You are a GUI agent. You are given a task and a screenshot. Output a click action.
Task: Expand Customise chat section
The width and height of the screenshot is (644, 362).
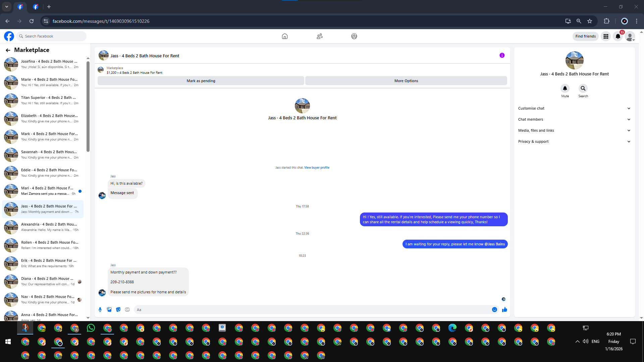[x=574, y=108]
